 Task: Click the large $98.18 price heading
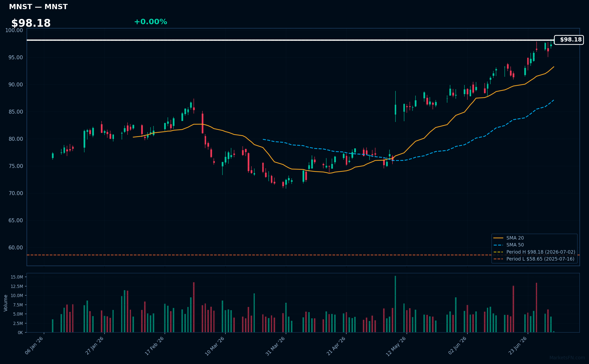(x=31, y=23)
